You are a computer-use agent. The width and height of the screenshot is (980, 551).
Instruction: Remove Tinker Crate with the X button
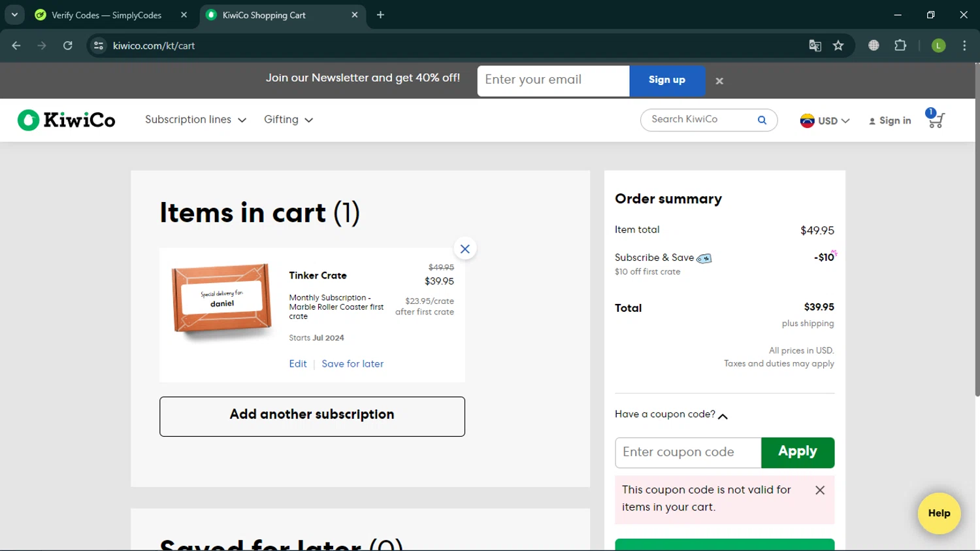coord(465,249)
